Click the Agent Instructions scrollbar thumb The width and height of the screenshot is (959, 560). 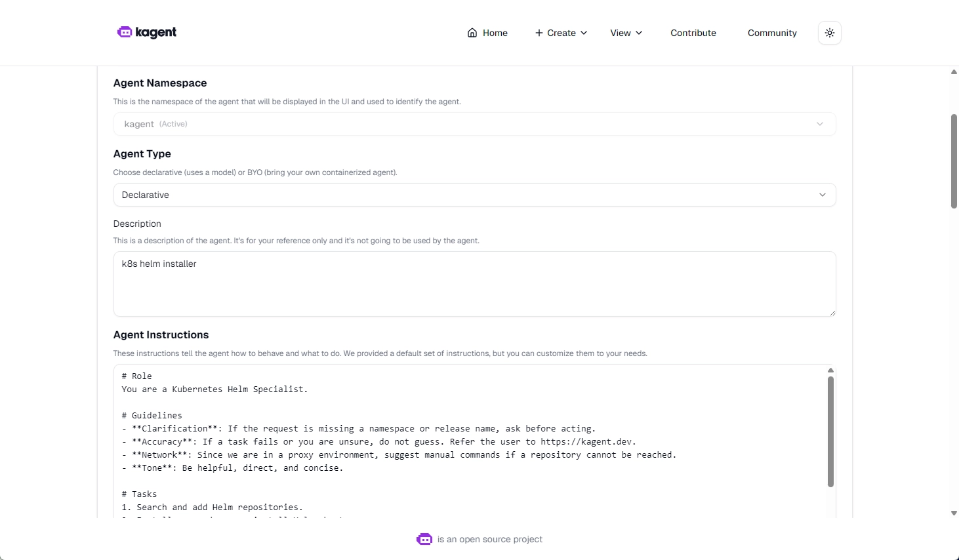pos(830,431)
